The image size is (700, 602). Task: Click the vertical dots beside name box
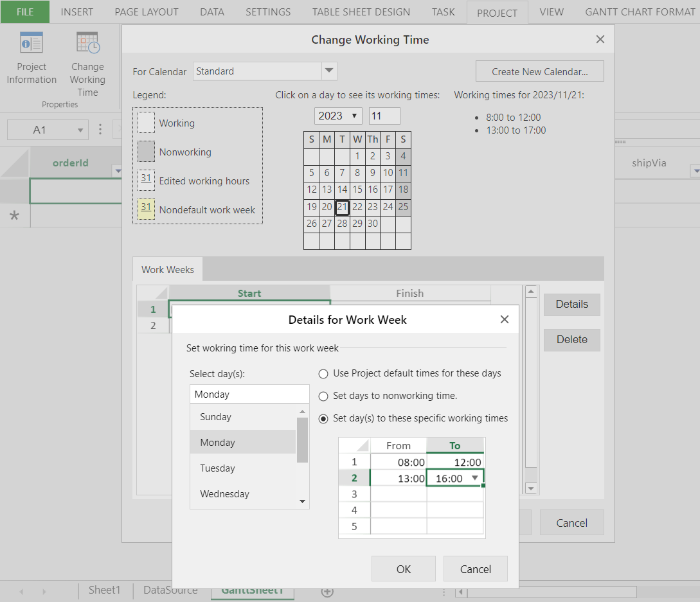tap(100, 130)
